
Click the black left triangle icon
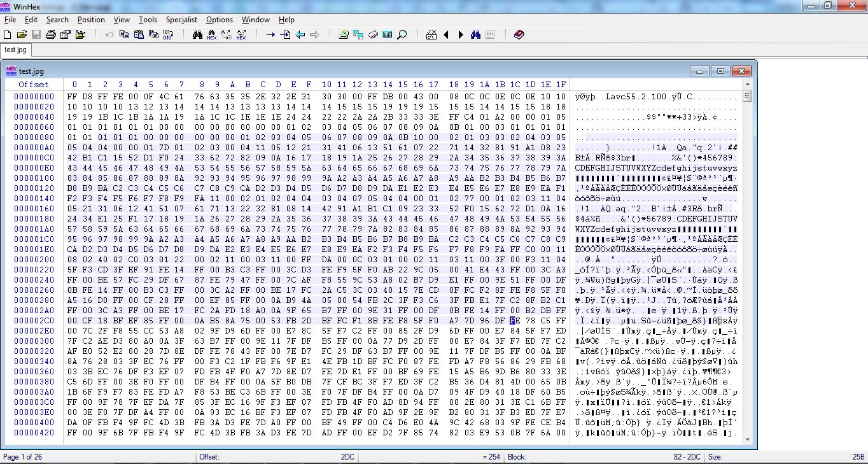pos(446,34)
